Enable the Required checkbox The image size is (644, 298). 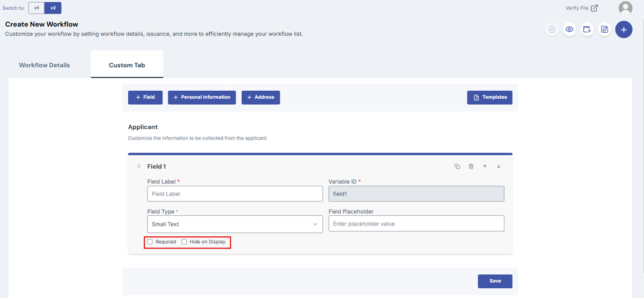click(150, 242)
